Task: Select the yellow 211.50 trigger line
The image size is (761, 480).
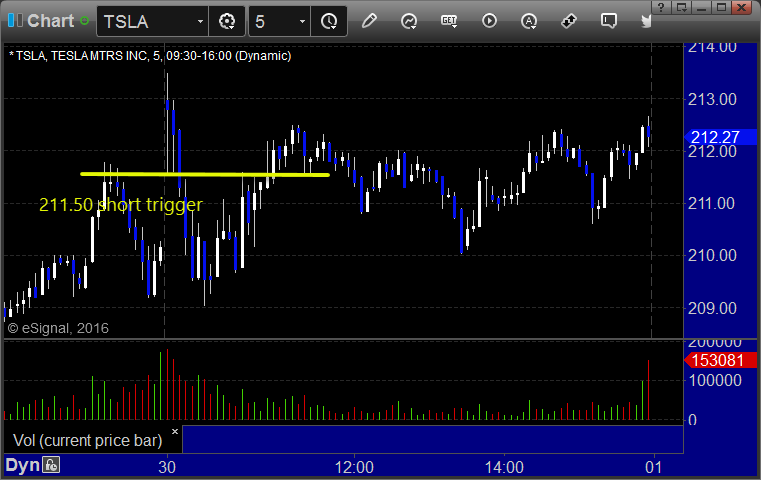Action: pyautogui.click(x=205, y=174)
